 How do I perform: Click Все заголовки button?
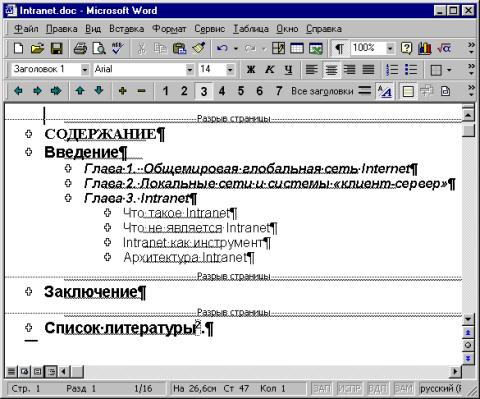coord(322,91)
